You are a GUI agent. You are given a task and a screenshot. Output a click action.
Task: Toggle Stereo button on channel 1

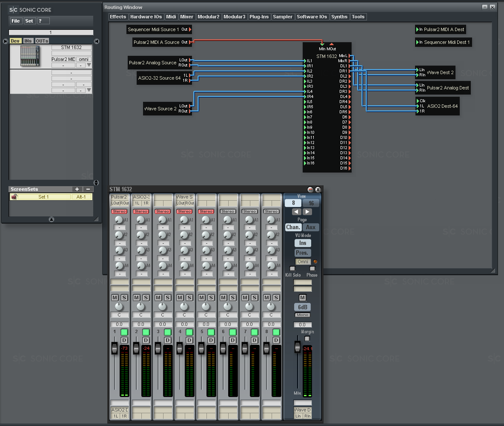tap(119, 211)
